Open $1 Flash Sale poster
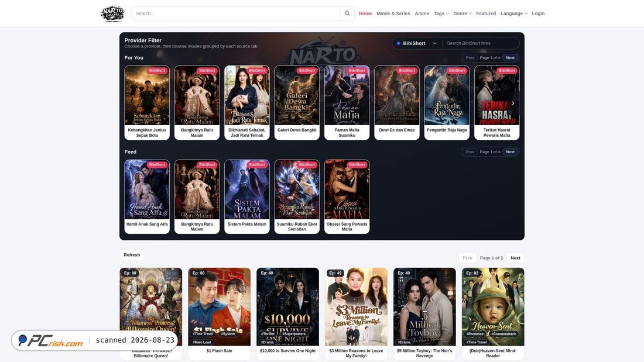This screenshot has width=644, height=362. (220, 306)
